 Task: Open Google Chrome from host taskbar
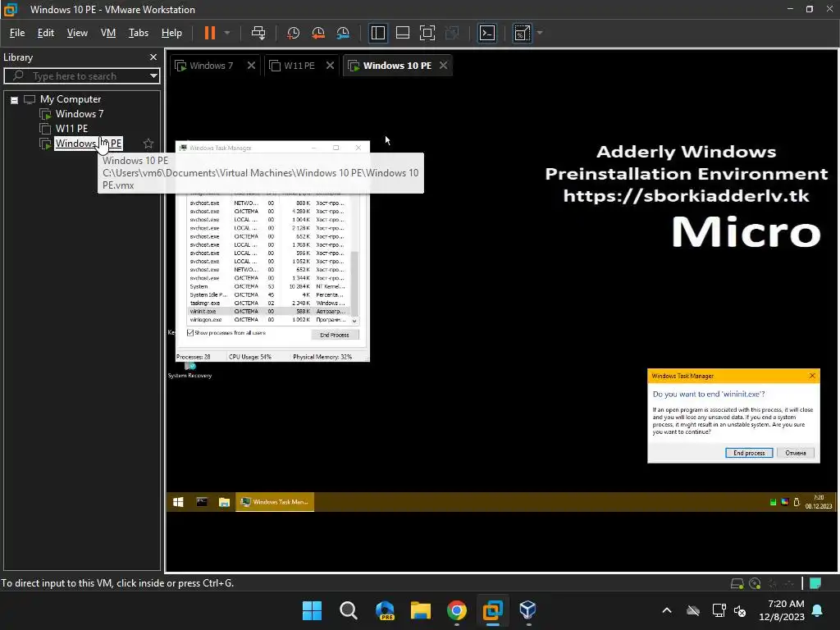(456, 610)
